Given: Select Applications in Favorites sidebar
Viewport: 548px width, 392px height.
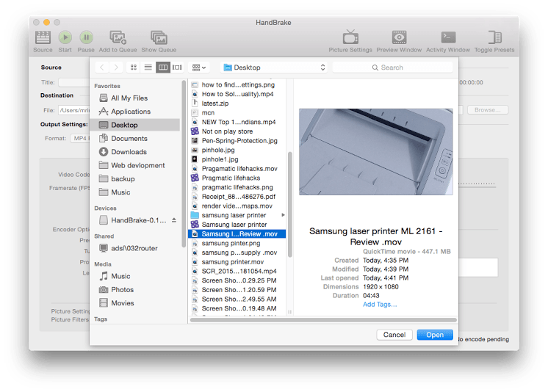Looking at the screenshot, I should pos(135,112).
